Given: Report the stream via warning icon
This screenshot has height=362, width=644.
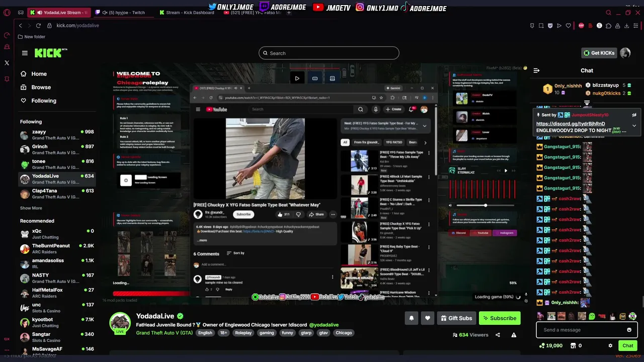Looking at the screenshot, I should (514, 335).
